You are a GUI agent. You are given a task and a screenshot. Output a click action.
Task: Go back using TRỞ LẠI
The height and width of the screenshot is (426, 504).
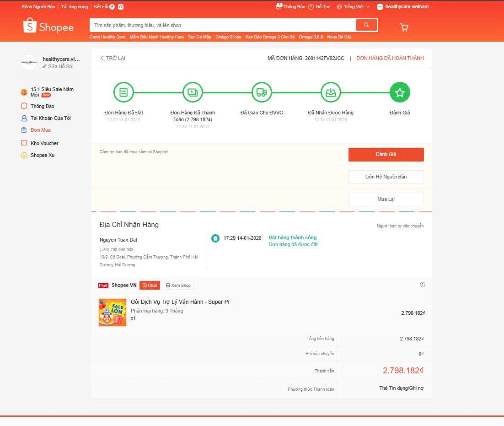[113, 58]
